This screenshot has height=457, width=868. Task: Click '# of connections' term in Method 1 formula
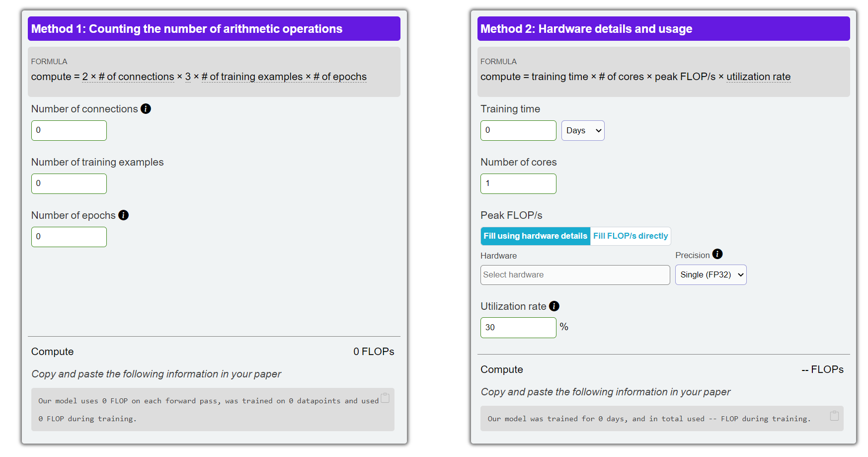pos(136,77)
